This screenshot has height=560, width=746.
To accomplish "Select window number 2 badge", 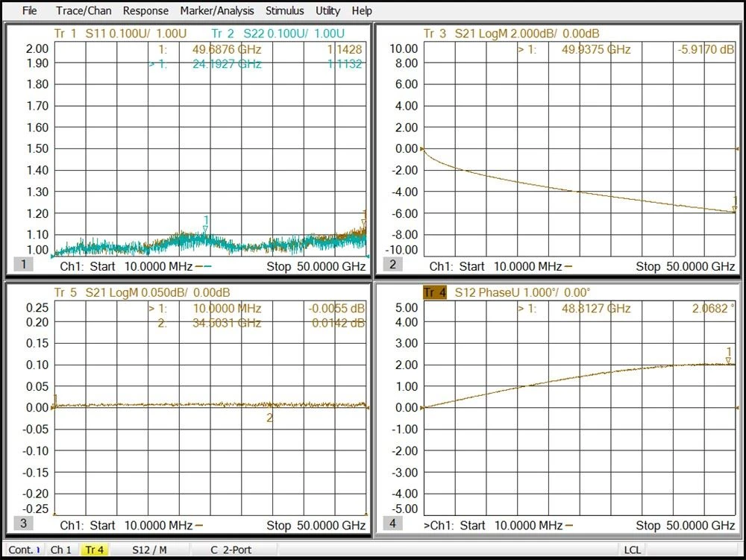I will pos(392,264).
